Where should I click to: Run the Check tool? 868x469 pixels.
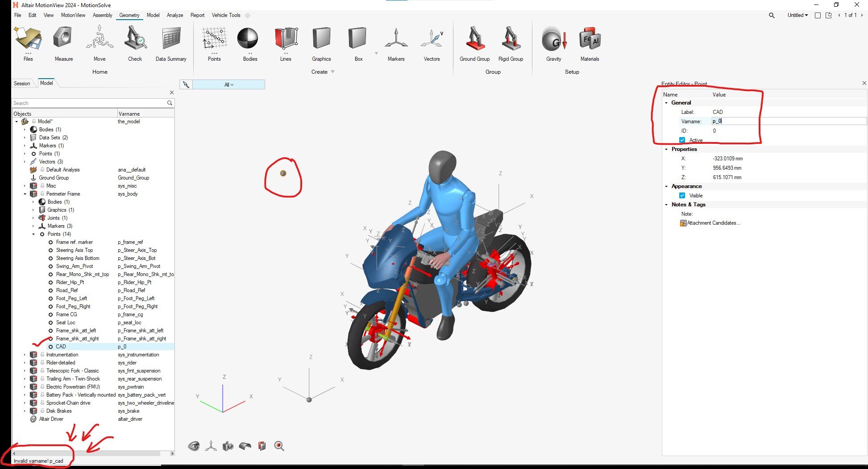click(135, 43)
